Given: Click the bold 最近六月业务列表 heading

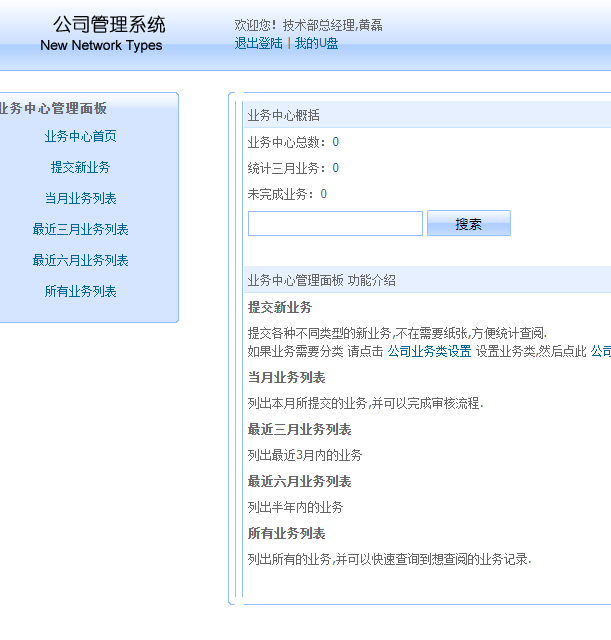Looking at the screenshot, I should [x=300, y=482].
